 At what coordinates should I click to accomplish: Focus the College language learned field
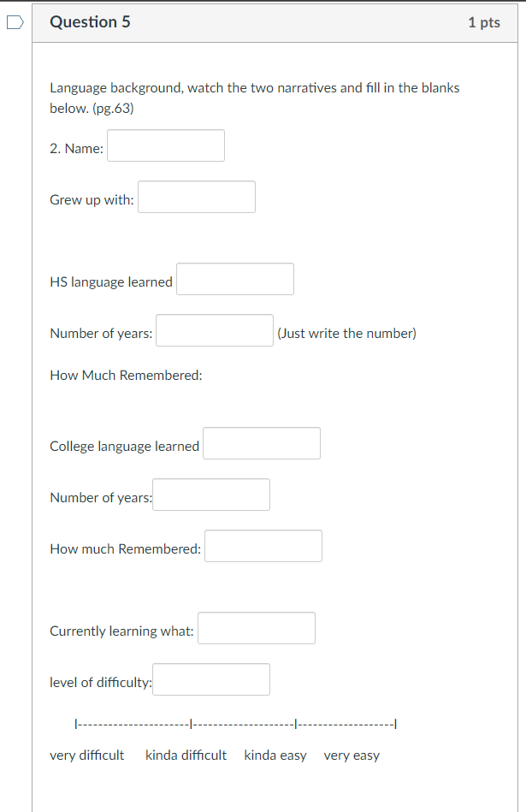(x=261, y=443)
